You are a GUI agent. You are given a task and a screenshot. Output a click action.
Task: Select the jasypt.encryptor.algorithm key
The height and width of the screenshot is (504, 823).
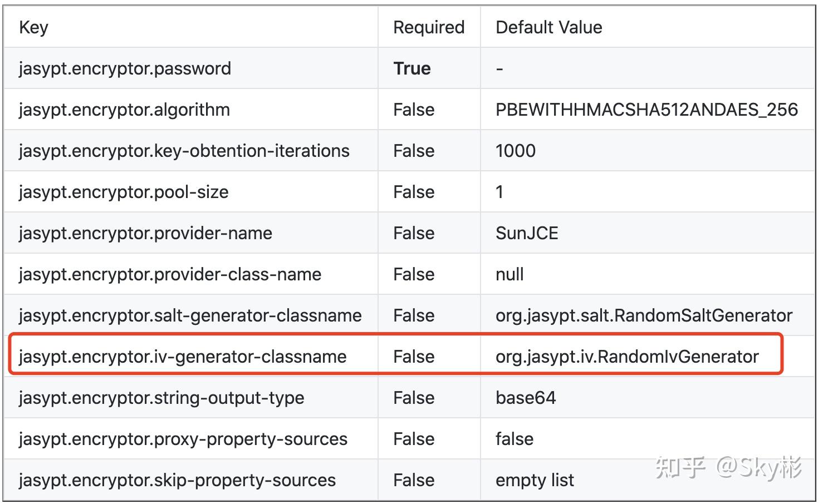coord(124,110)
